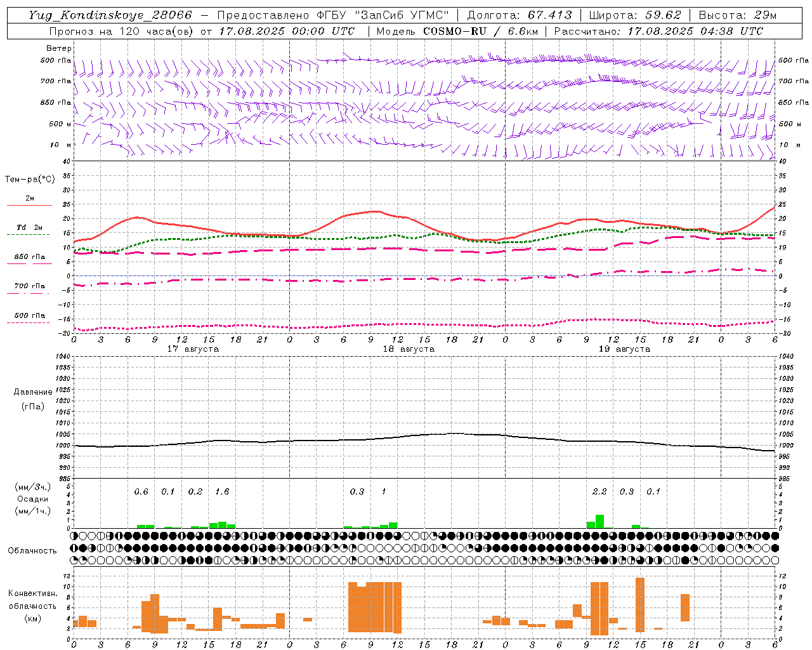
Task: Click the Высота: 29м value
Action: coord(737,15)
